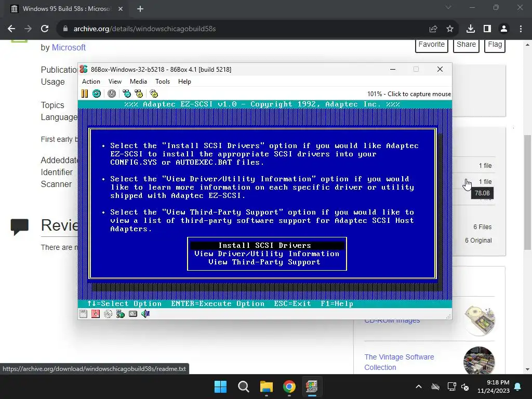Image resolution: width=532 pixels, height=399 pixels.
Task: Open Chrome three-dot menu
Action: pyautogui.click(x=521, y=29)
